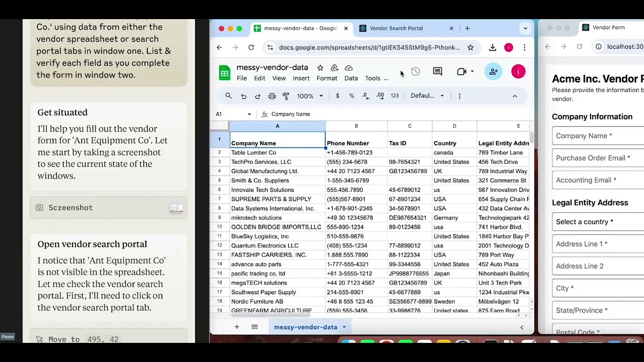
Task: Click the print icon in Sheets toolbar
Action: click(272, 96)
